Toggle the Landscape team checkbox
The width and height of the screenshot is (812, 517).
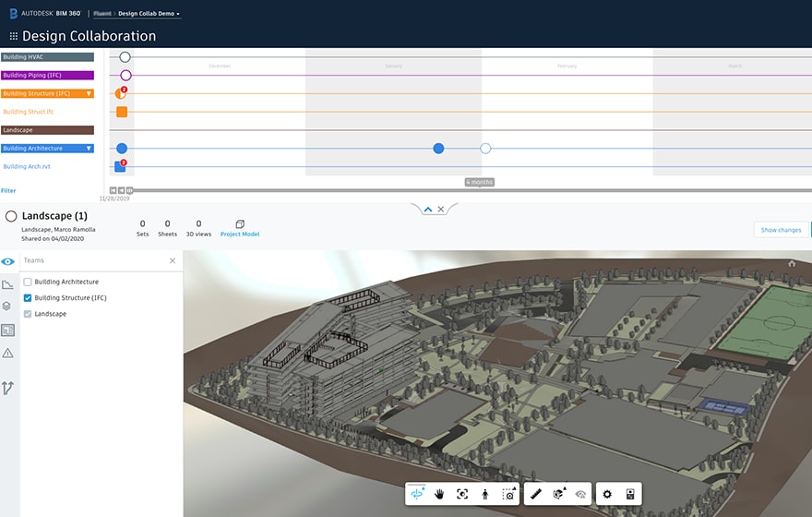click(28, 314)
